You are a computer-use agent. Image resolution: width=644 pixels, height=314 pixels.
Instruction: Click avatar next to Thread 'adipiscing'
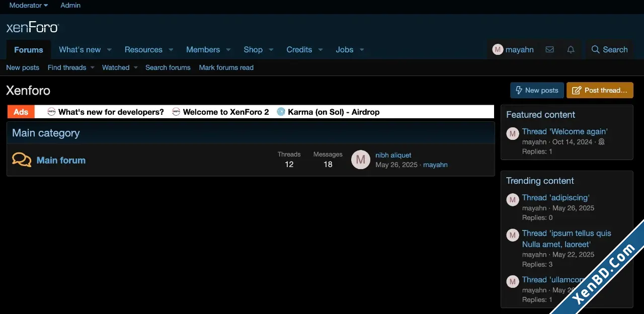(513, 200)
